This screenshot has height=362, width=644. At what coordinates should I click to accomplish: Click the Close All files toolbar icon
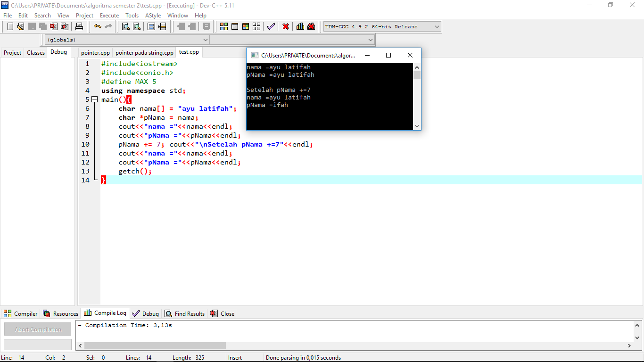click(65, 26)
